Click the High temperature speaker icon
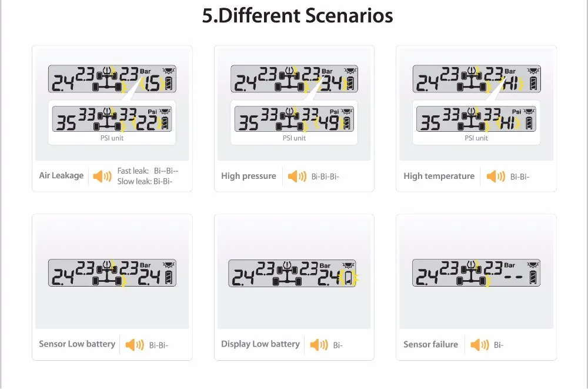 [496, 176]
